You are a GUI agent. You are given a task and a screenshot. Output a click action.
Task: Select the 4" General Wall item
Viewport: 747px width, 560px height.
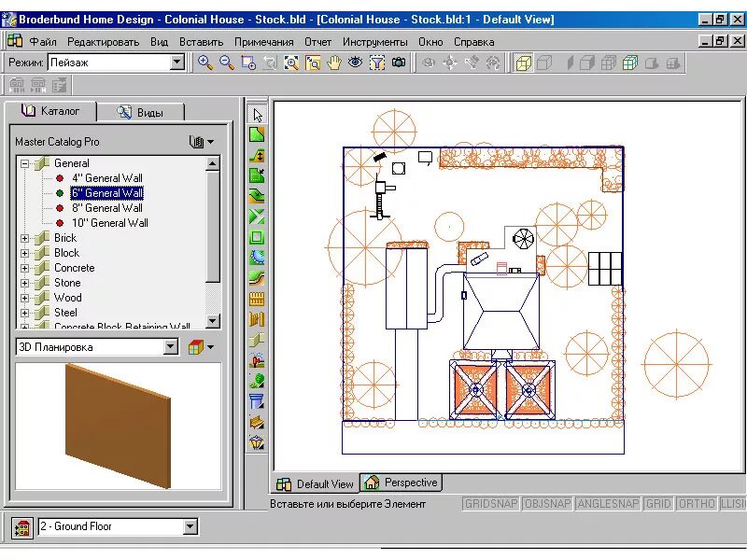[x=107, y=178]
